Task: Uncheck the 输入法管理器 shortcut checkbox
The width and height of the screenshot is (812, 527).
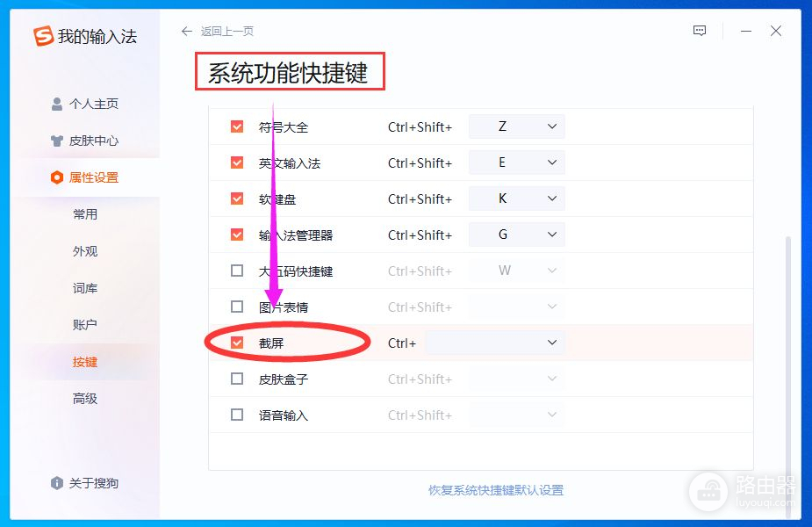Action: pos(237,235)
